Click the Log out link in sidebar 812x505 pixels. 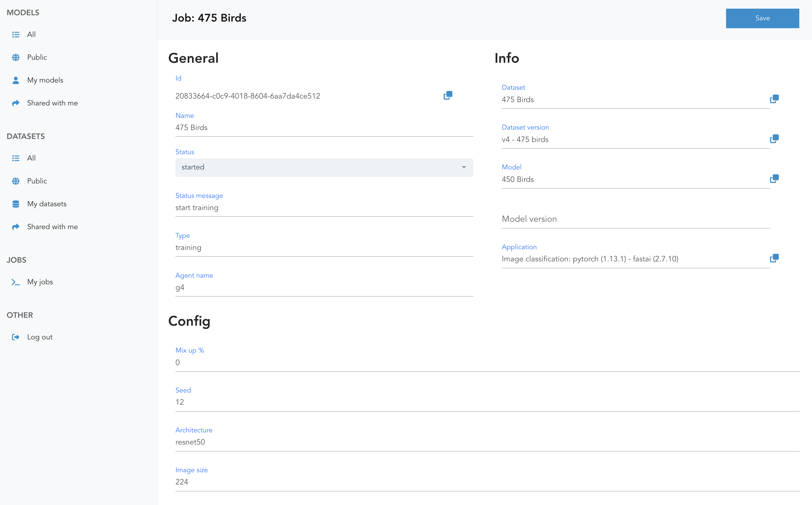[40, 337]
